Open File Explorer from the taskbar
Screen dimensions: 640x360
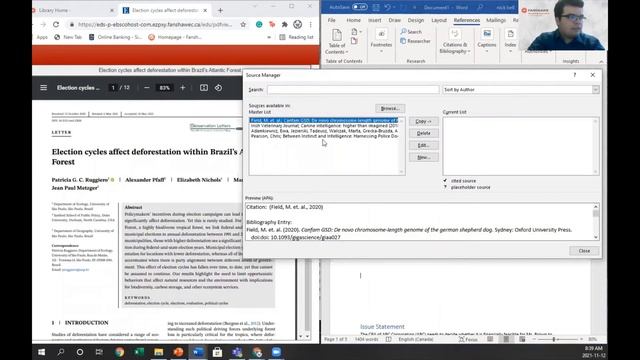[158, 352]
